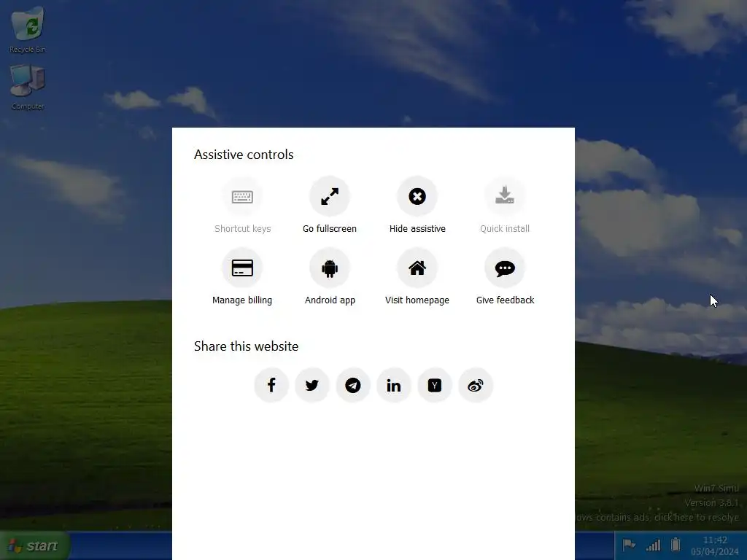
Task: Click the 'Visit homepage' text label
Action: point(417,300)
